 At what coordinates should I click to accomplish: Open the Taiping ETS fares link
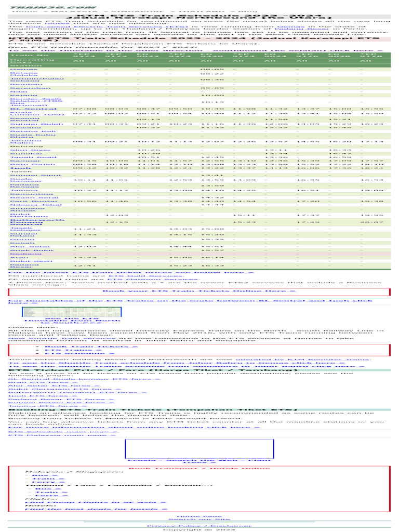[48, 406]
